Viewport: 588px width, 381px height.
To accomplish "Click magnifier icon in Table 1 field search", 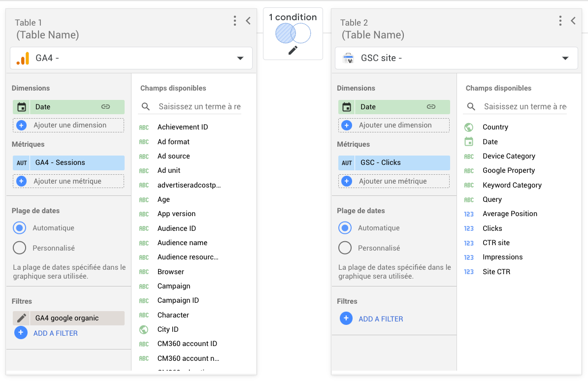I will (145, 107).
